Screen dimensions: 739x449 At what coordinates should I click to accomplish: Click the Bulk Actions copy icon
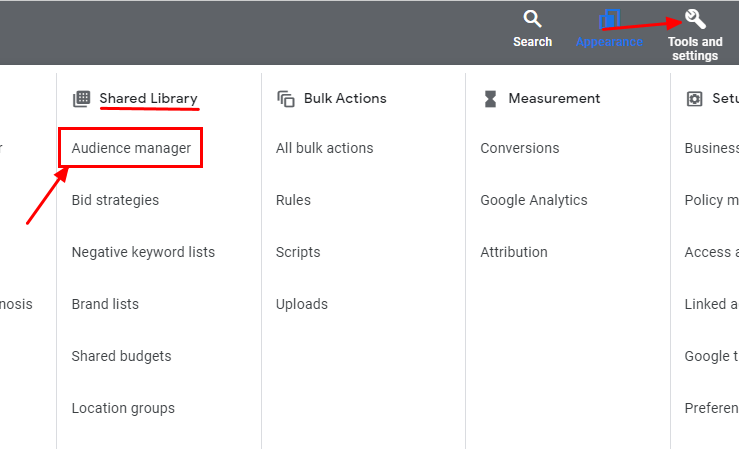coord(286,99)
